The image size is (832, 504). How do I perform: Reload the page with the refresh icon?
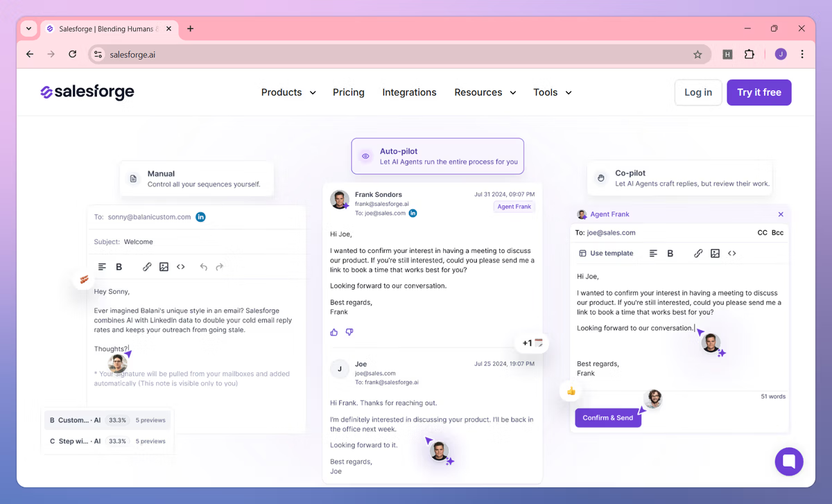[72, 54]
